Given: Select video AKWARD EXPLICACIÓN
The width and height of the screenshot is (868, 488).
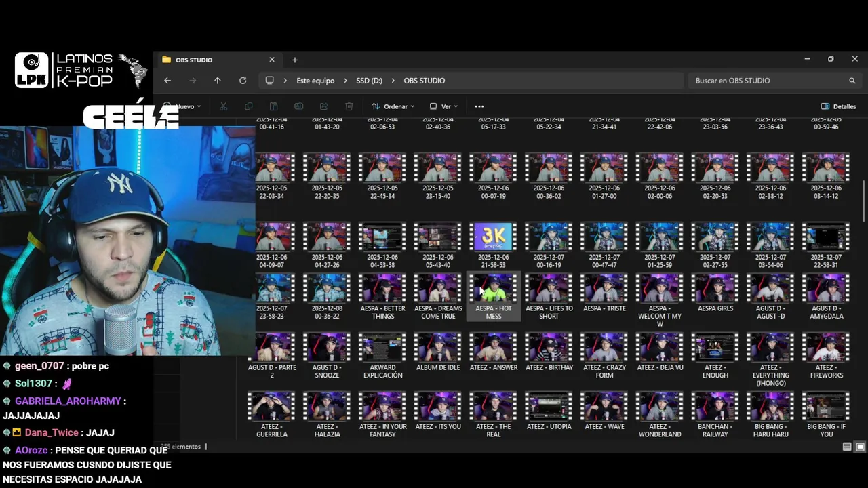Looking at the screenshot, I should pos(382,356).
